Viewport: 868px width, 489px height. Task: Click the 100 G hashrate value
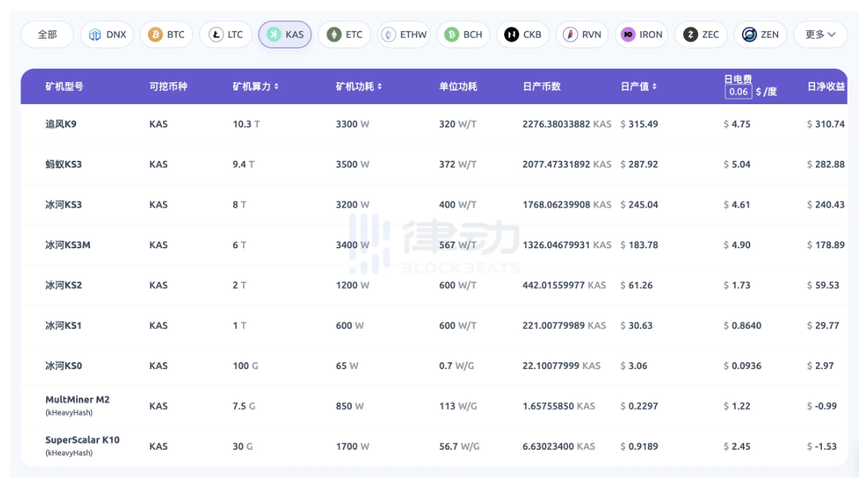pos(245,366)
